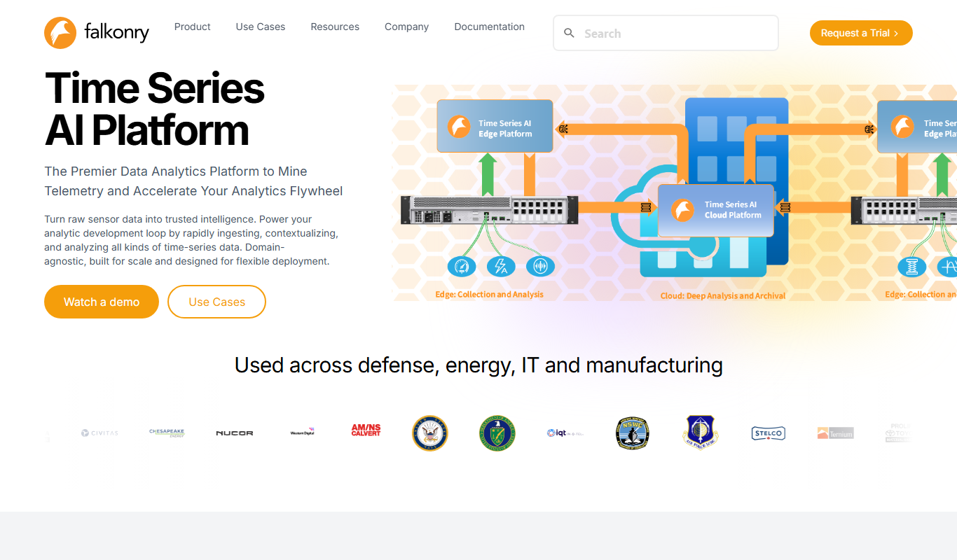Click the 'Used across defense, energy, IT and manufacturing' heading

(x=478, y=365)
